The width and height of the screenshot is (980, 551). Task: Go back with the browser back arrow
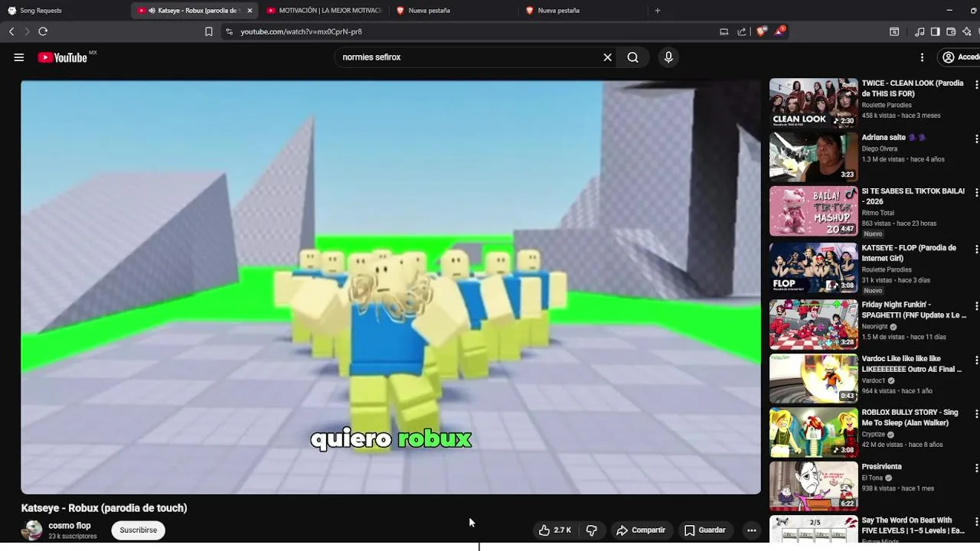coord(11,31)
